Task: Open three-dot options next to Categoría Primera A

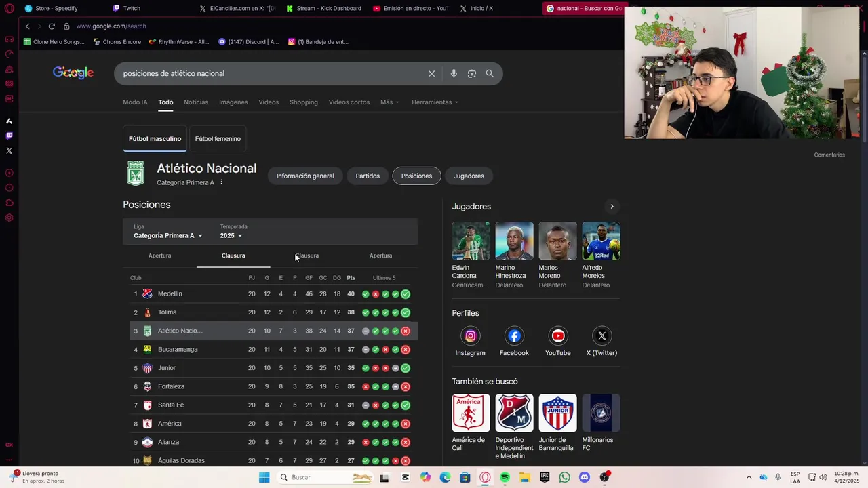Action: 221,182
